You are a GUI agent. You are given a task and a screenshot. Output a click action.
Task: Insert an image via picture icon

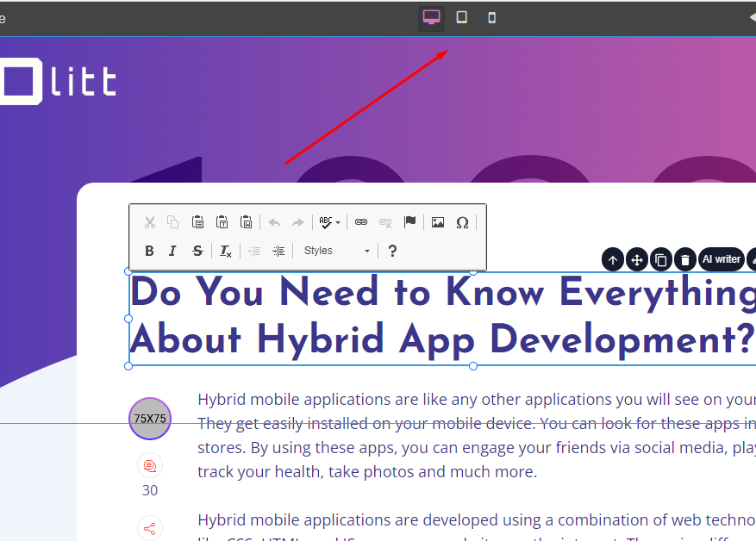(x=438, y=222)
